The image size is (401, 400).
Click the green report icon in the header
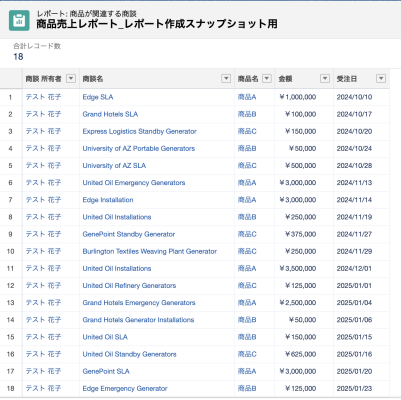pos(19,21)
